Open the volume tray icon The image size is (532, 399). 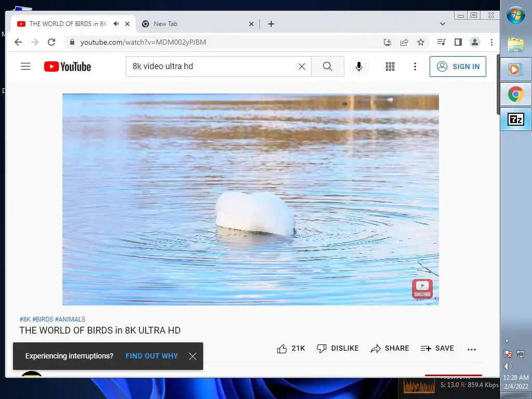point(508,366)
